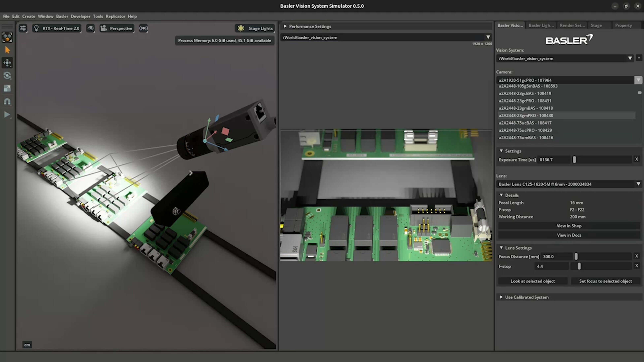Screen dimensions: 644x362
Task: Select camera a2A2448-75ucBAS - 108417
Action: point(566,123)
